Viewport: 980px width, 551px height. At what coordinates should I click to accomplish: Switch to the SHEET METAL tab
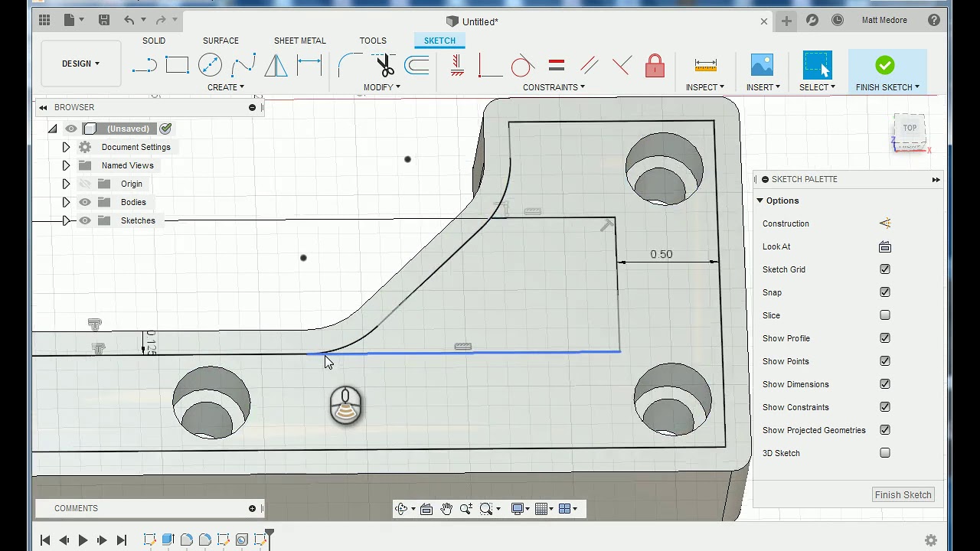(300, 41)
